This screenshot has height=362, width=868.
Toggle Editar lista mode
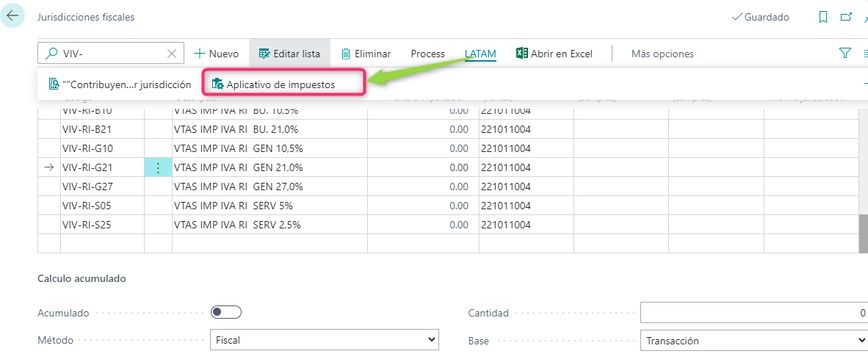(289, 54)
